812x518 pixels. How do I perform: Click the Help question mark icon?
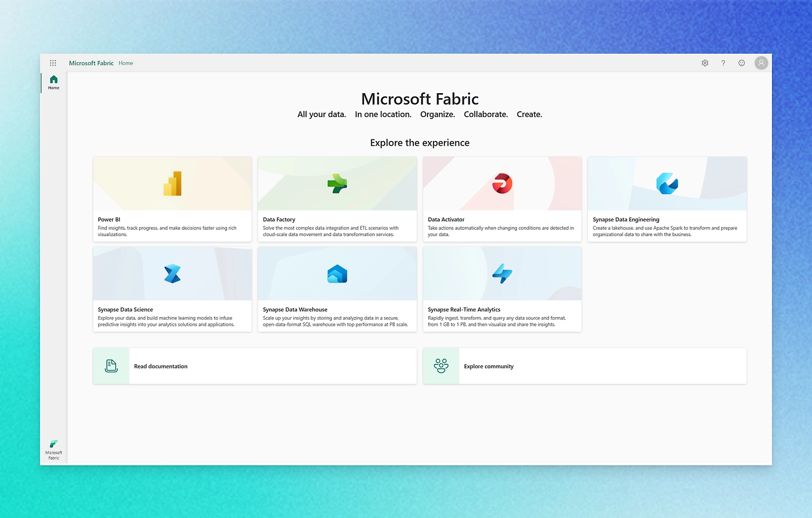click(723, 63)
